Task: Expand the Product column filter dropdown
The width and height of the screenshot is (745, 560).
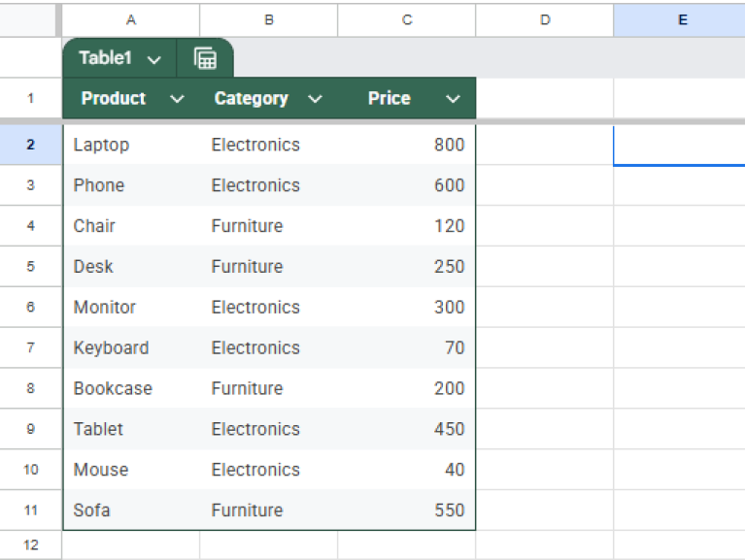Action: point(177,99)
